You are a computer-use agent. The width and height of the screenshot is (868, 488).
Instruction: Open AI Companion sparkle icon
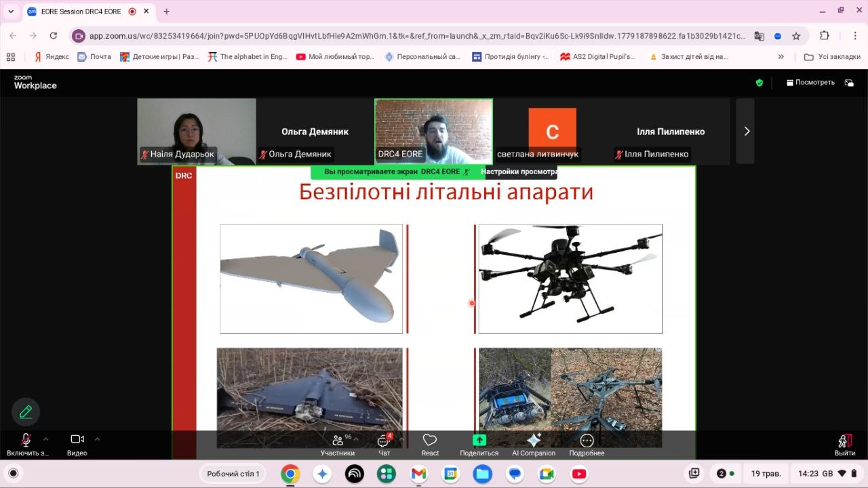[534, 440]
